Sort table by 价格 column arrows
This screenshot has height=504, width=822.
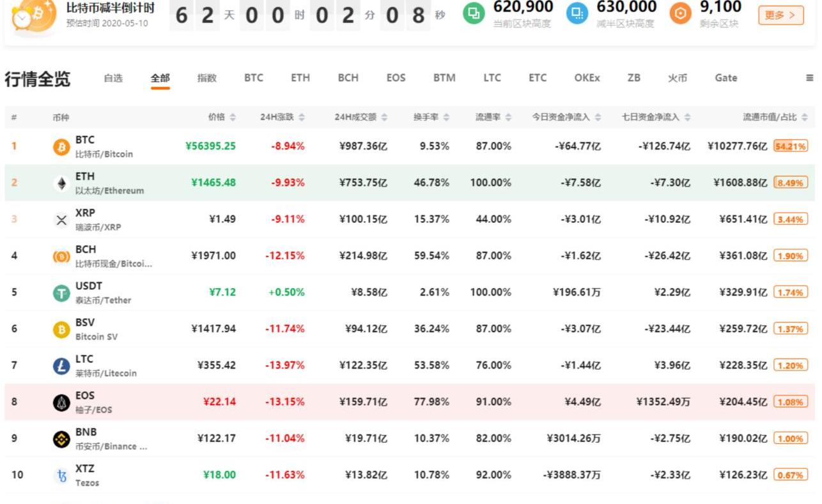pos(233,118)
